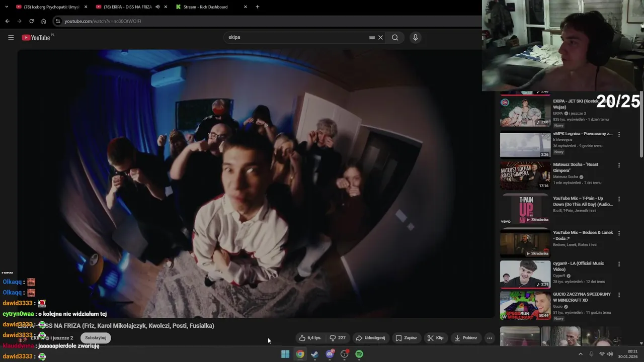Start voice search with the microphone icon
This screenshot has height=362, width=644.
pos(415,37)
